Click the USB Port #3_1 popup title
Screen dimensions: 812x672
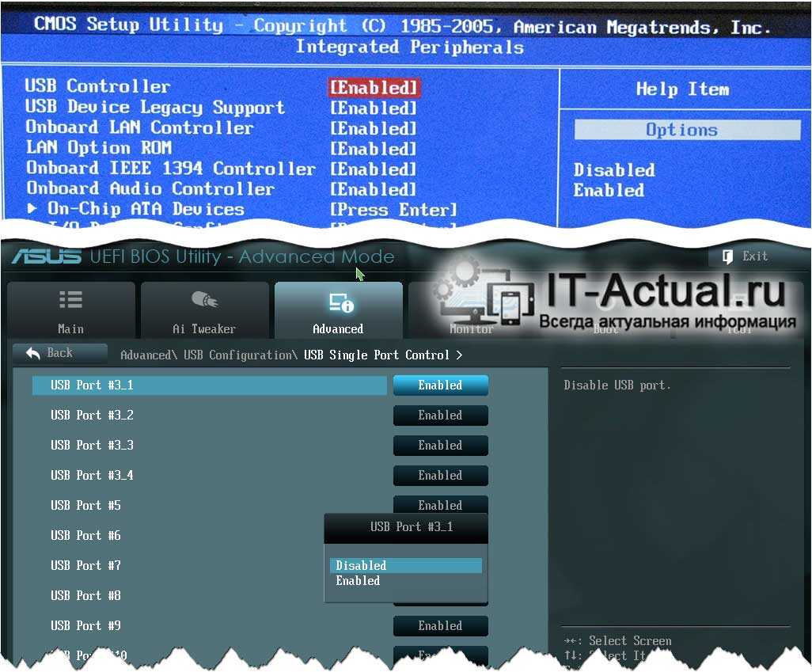tap(412, 527)
